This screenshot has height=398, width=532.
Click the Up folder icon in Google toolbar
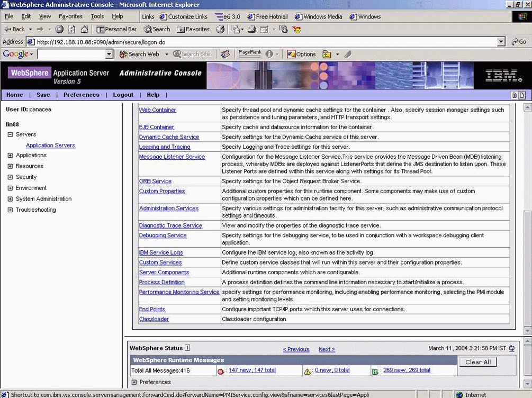(x=327, y=54)
